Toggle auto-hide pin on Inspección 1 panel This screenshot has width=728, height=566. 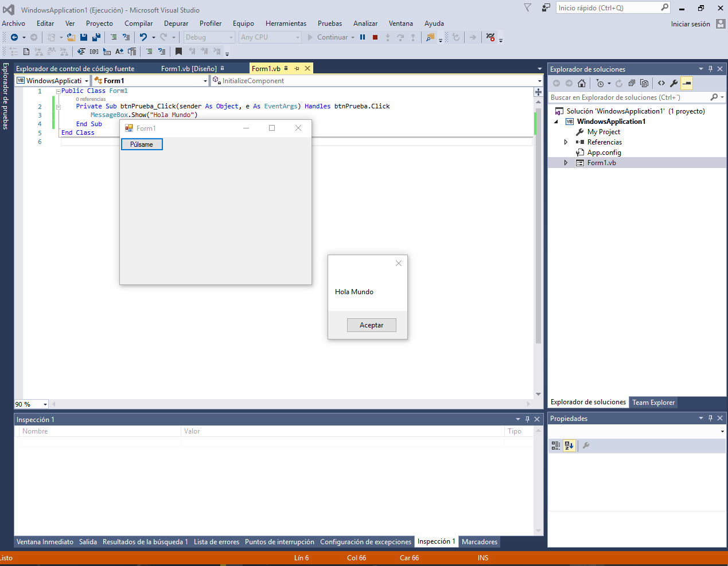click(x=527, y=419)
